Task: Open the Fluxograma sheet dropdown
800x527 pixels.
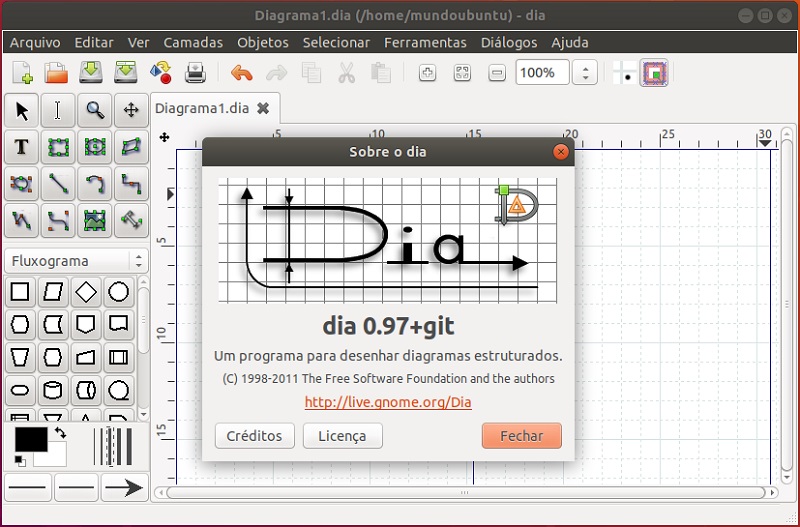Action: click(77, 261)
